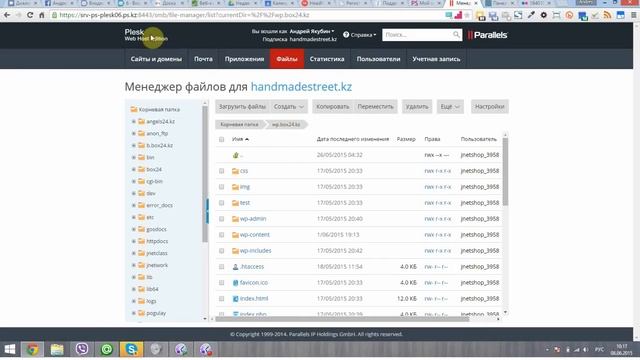Click the Корневая папка breadcrumb

coord(239,124)
